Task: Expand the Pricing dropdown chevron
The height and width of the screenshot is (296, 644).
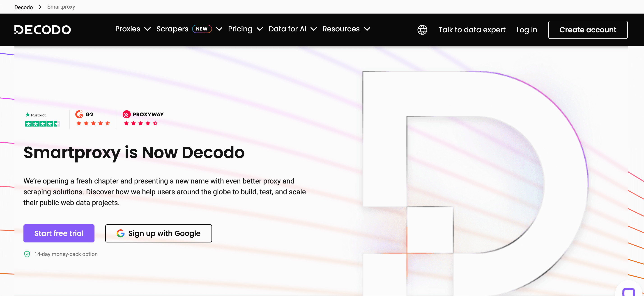Action: pyautogui.click(x=260, y=29)
